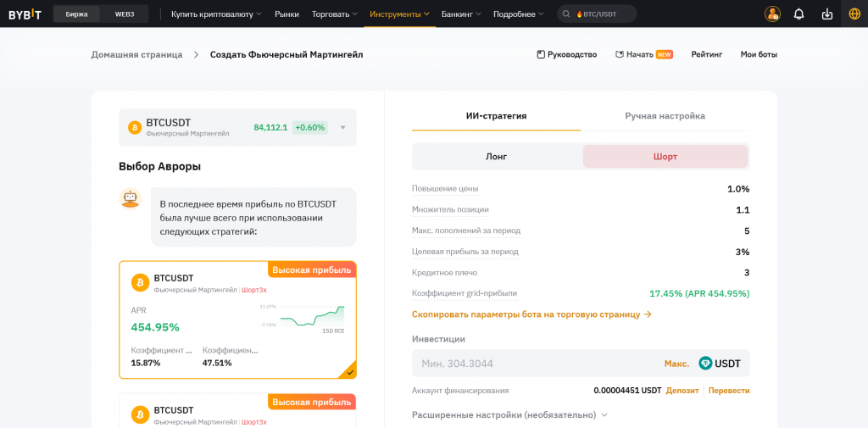The width and height of the screenshot is (868, 428).
Task: Click the 47.51% coefficient value
Action: point(217,364)
